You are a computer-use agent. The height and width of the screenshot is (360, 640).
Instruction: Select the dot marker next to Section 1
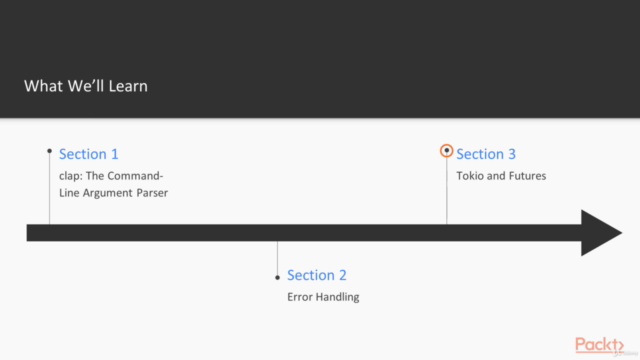click(49, 151)
